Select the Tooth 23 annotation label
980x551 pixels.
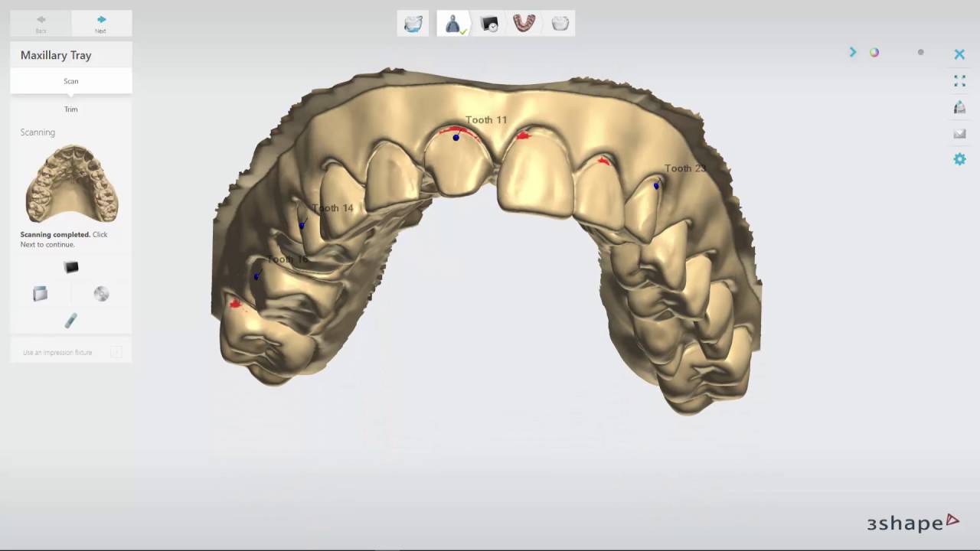click(684, 168)
